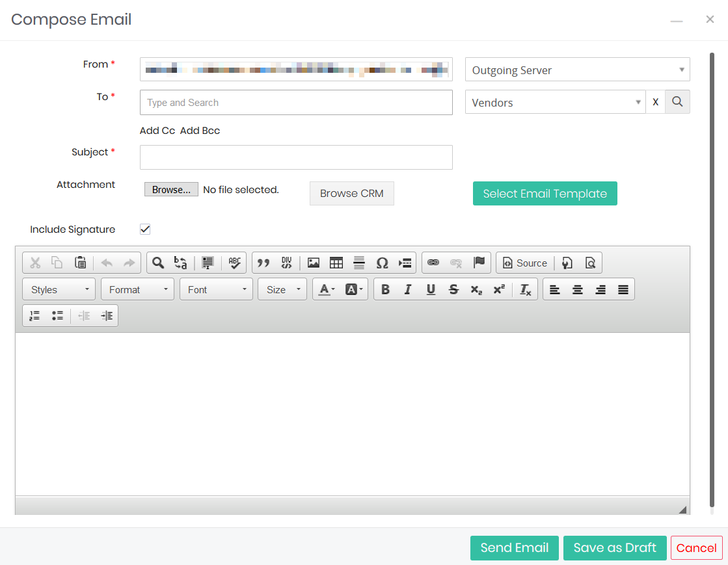Run the spell checker icon
Image resolution: width=728 pixels, height=565 pixels.
coord(235,263)
